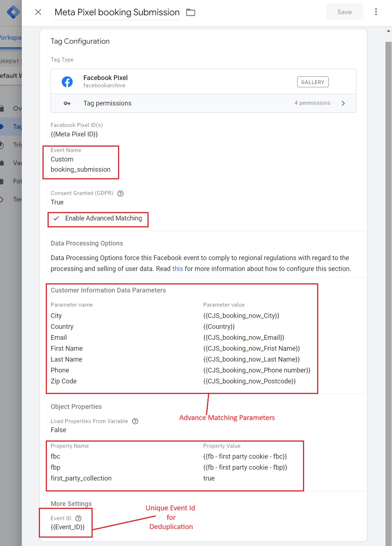Viewport: 392px width, 546px height.
Task: Switch to the Workspace tab behind the panel
Action: click(x=11, y=37)
